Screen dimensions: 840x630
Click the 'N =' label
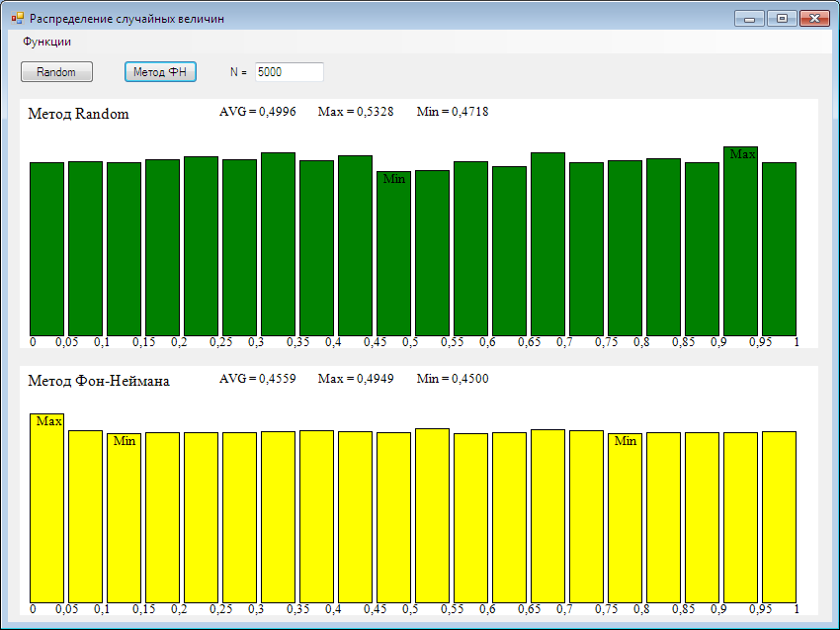tap(238, 72)
